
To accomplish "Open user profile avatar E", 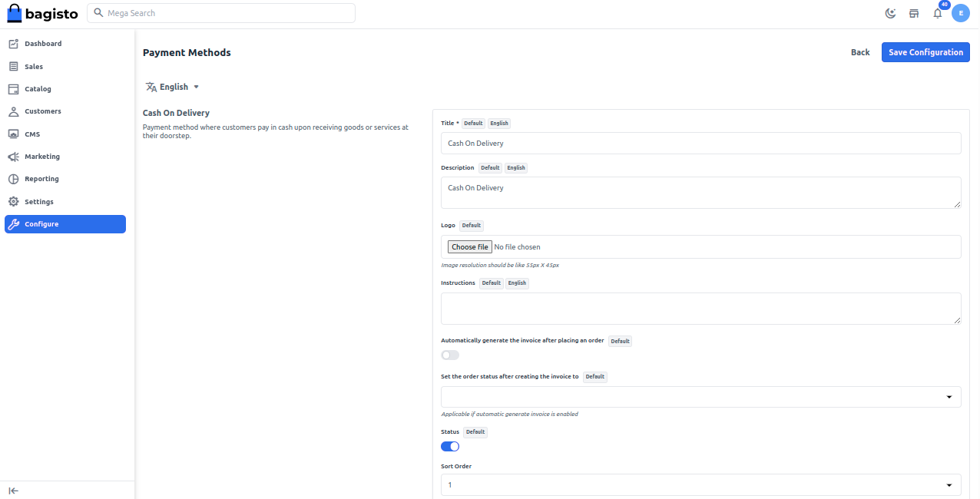I will click(960, 13).
